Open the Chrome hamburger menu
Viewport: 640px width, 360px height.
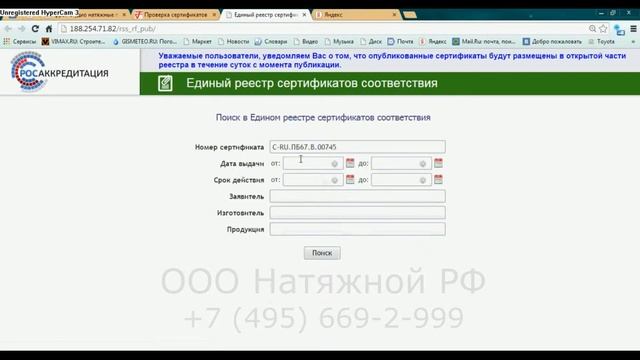[x=633, y=29]
